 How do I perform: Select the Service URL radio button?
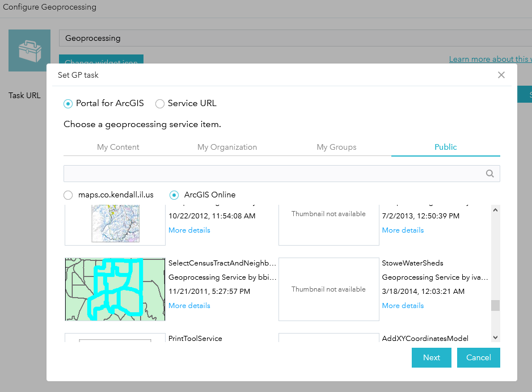159,104
